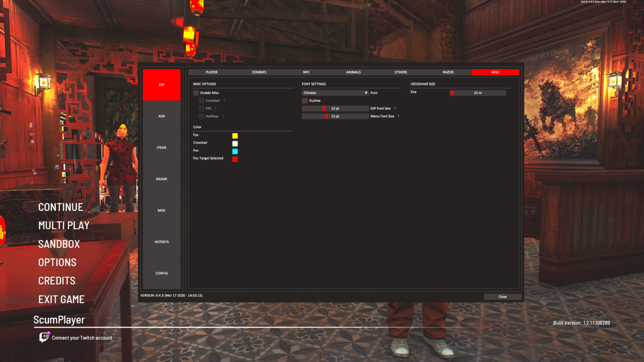The width and height of the screenshot is (644, 362).
Task: Click the question mark next to ESP Font Size
Action: click(395, 108)
